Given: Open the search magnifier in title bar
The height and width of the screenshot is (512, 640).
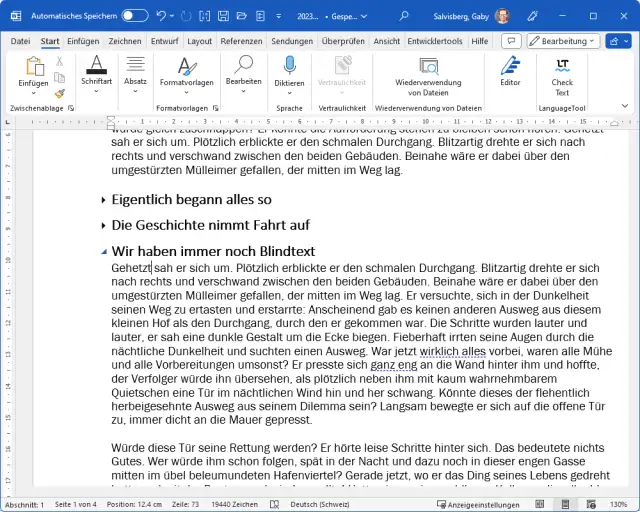Looking at the screenshot, I should pyautogui.click(x=404, y=16).
